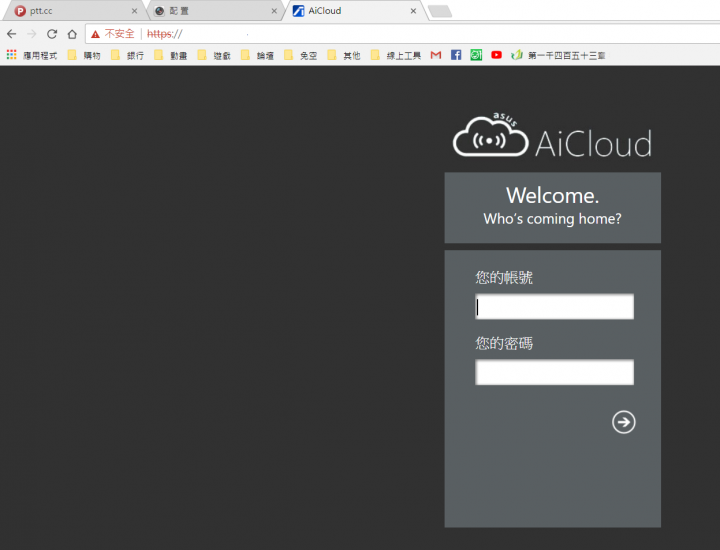Expand the 線上工具 bookmark folder
The height and width of the screenshot is (550, 720).
396,56
